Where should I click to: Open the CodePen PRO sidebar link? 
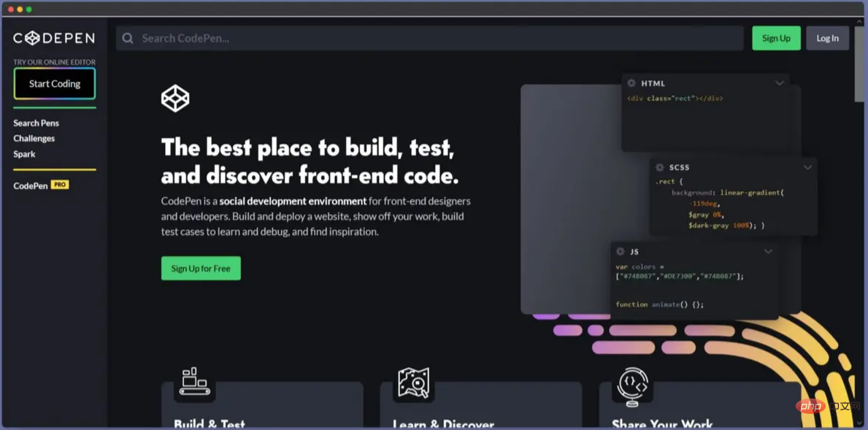tap(41, 185)
